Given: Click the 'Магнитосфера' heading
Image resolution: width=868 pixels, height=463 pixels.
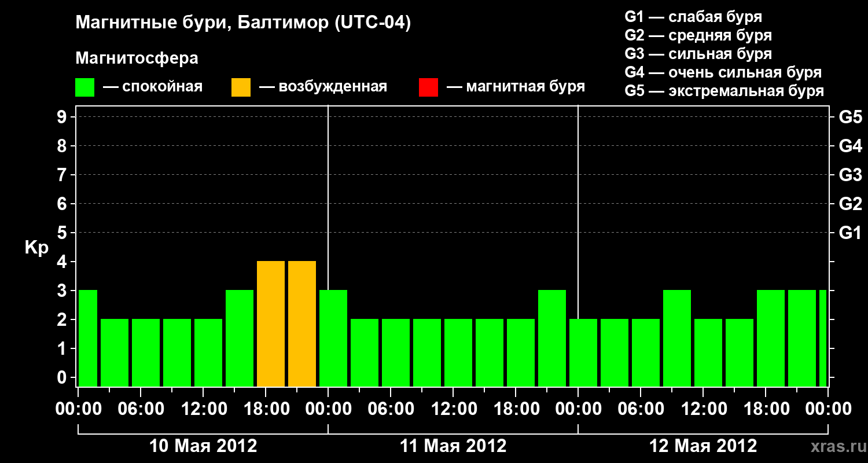Looking at the screenshot, I should tap(137, 59).
